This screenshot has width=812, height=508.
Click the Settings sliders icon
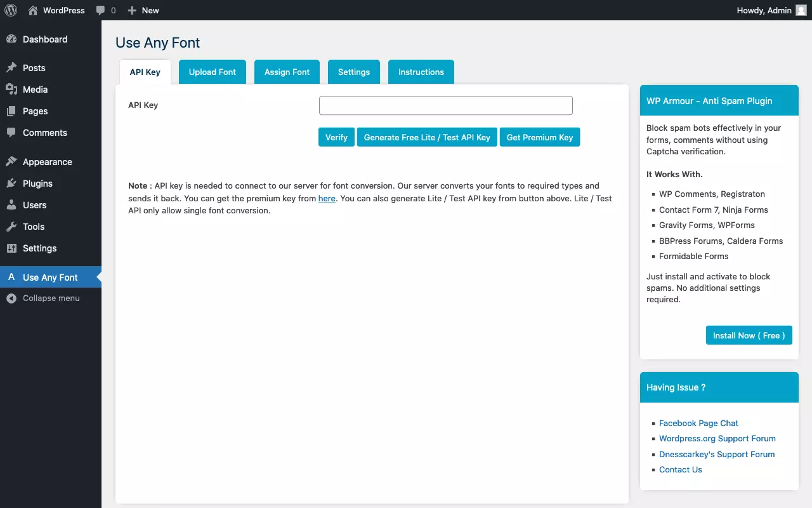[11, 248]
